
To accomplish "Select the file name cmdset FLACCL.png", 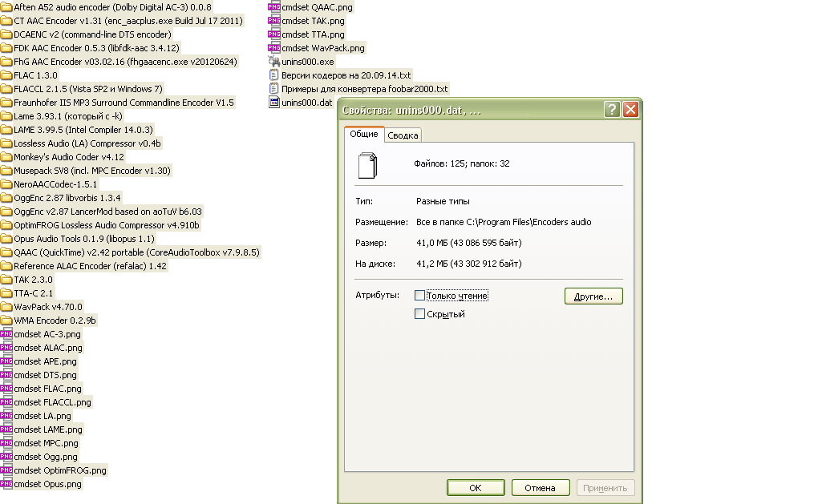I will coord(53,402).
